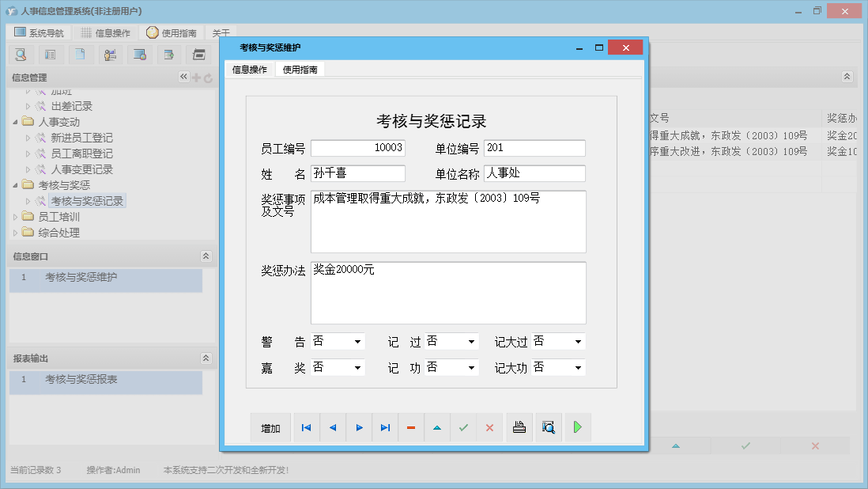The image size is (868, 489).
Task: Open the report view icon in the toolbar
Action: [x=50, y=54]
